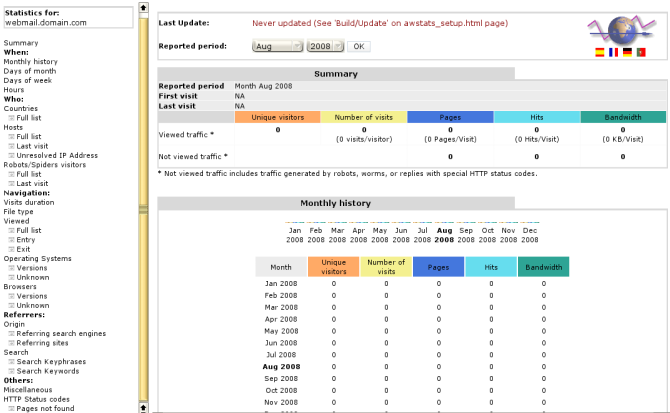
Task: Click the small icon beside Exit
Action: coord(12,249)
